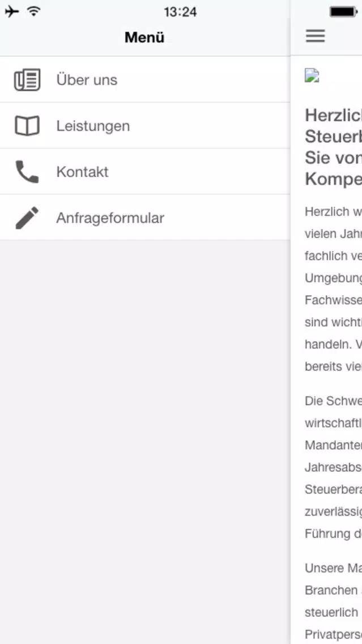Tap the paragraph starting with Unsere Ma
The image size is (362, 644).
(x=333, y=600)
